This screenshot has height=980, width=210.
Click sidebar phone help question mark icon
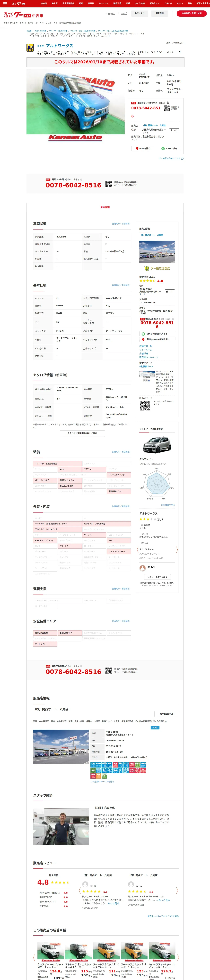click(x=173, y=319)
